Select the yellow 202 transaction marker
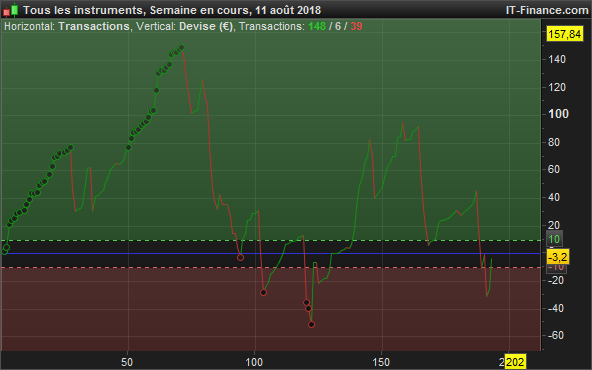 515,362
